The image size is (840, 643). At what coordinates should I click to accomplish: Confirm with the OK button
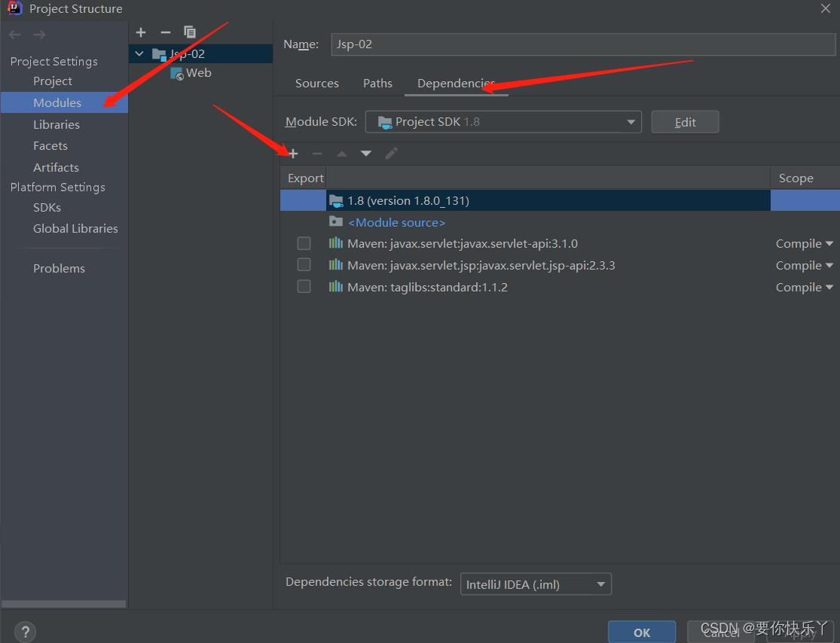(x=642, y=632)
